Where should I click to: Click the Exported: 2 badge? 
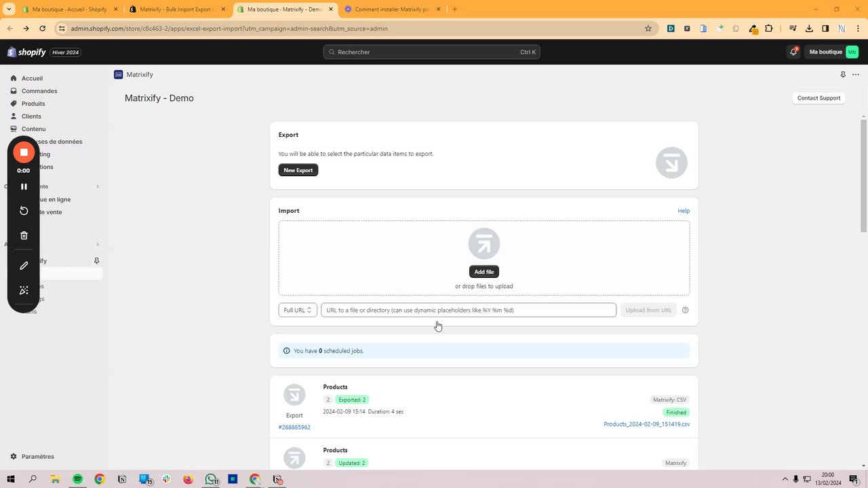[352, 400]
